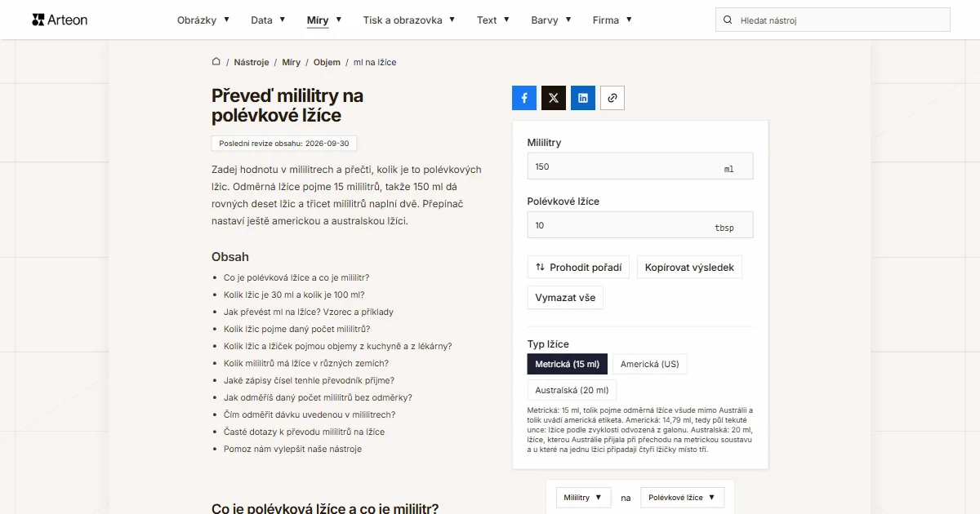Open 'Jaké zápisy čísel tenhle převodník přijme?'
This screenshot has width=980, height=514.
point(309,380)
